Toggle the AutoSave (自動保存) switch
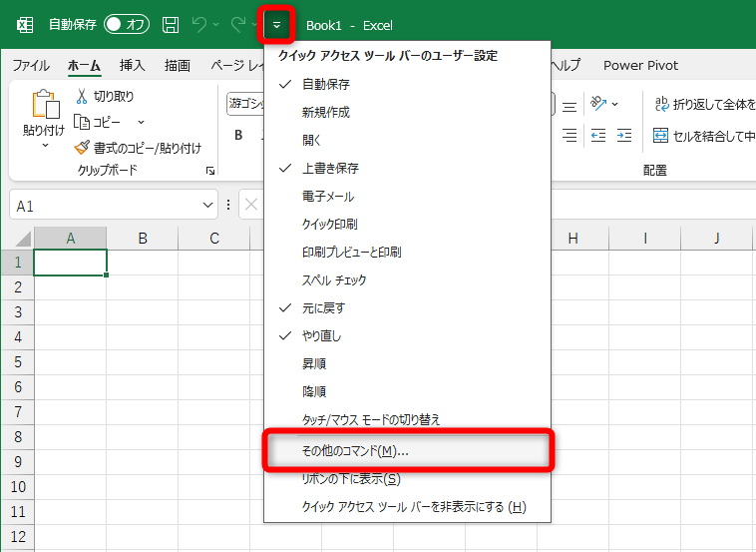Image resolution: width=756 pixels, height=552 pixels. click(127, 24)
